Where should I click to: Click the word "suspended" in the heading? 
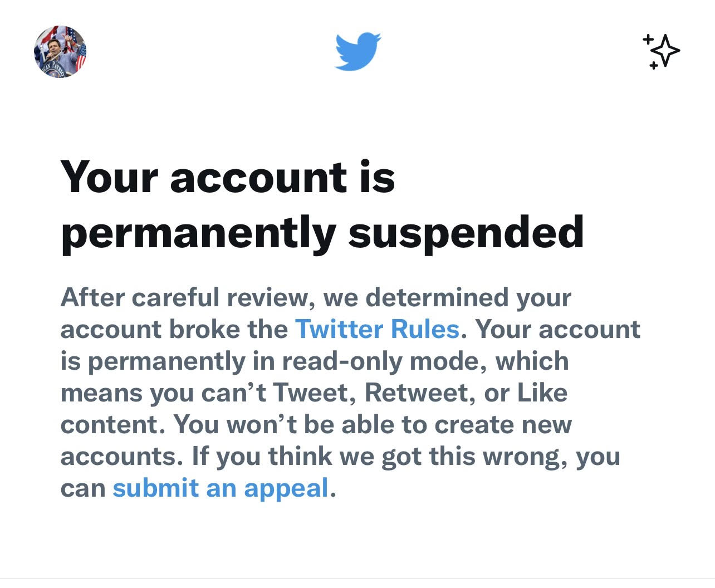(466, 232)
